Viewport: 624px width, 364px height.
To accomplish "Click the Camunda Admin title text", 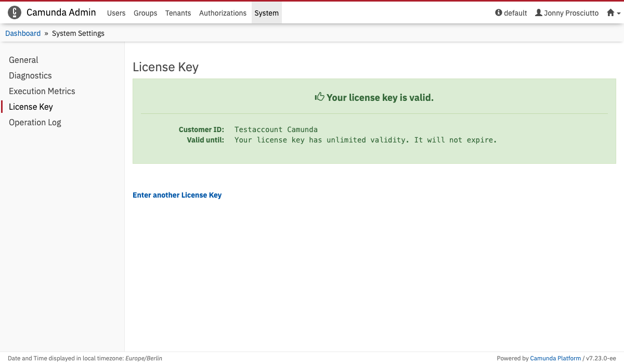I will [61, 12].
